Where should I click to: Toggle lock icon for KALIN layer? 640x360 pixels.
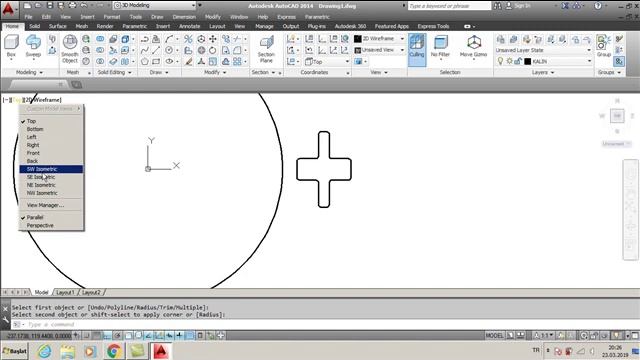pos(517,61)
